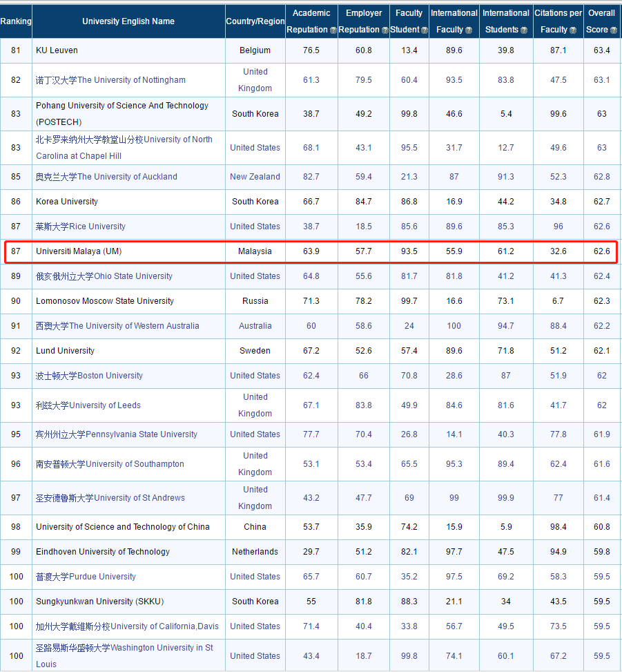622x672 pixels.
Task: Open the Boston University link
Action: (x=89, y=376)
